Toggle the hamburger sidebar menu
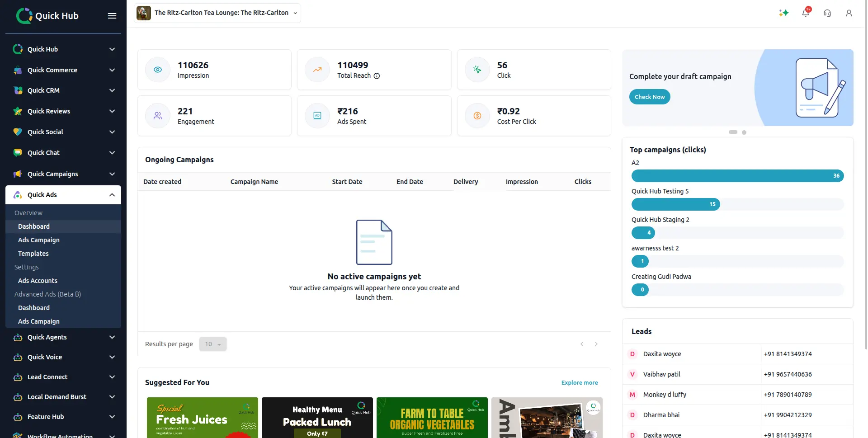This screenshot has width=868, height=438. [x=112, y=16]
